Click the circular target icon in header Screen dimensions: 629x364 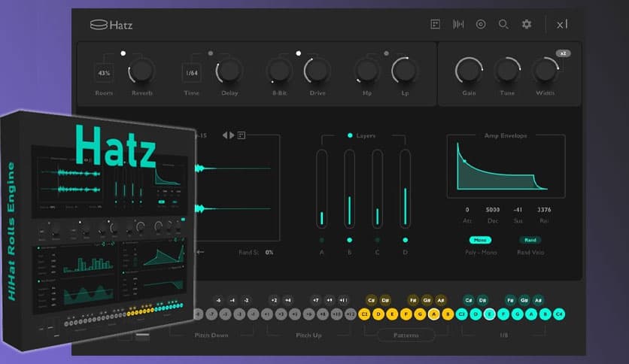click(481, 24)
